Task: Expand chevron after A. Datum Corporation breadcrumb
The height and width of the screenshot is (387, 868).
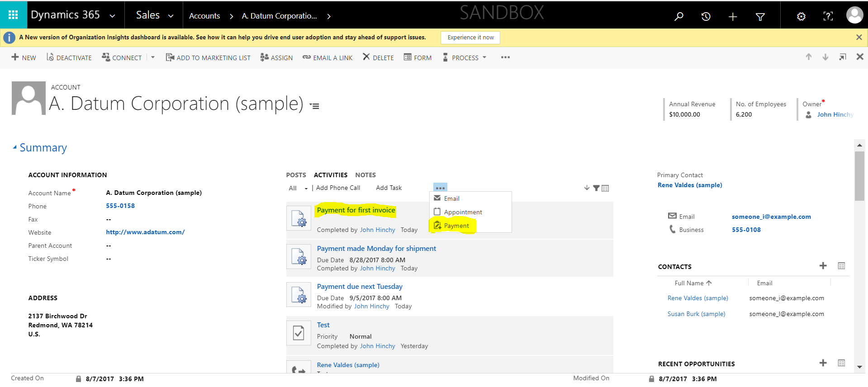Action: click(x=329, y=16)
